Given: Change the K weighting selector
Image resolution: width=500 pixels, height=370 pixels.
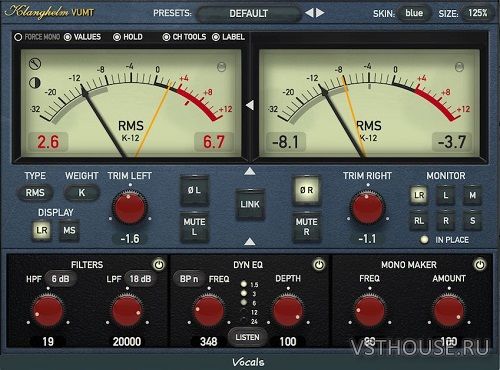Looking at the screenshot, I should 82,193.
